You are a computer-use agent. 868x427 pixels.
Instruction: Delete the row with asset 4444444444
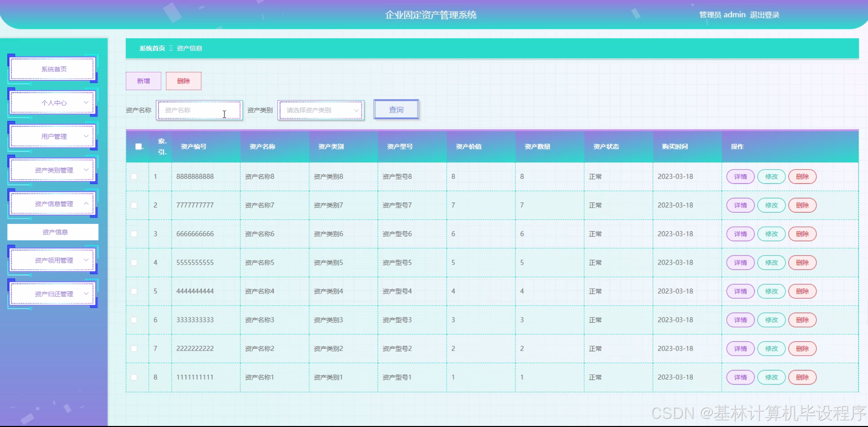coord(802,291)
